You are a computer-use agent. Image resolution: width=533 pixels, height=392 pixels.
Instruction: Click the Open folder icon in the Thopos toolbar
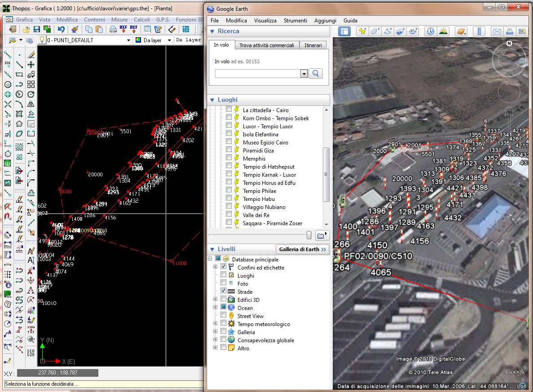(x=26, y=30)
